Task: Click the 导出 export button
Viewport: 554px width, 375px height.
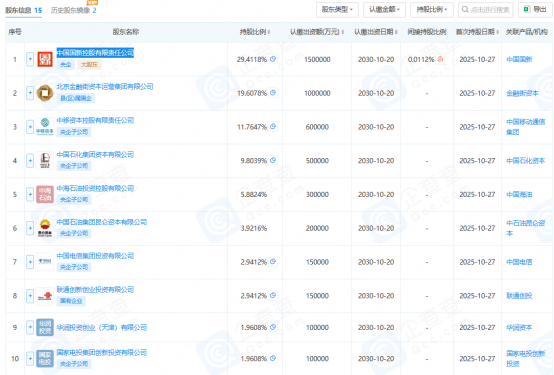Action: [535, 10]
